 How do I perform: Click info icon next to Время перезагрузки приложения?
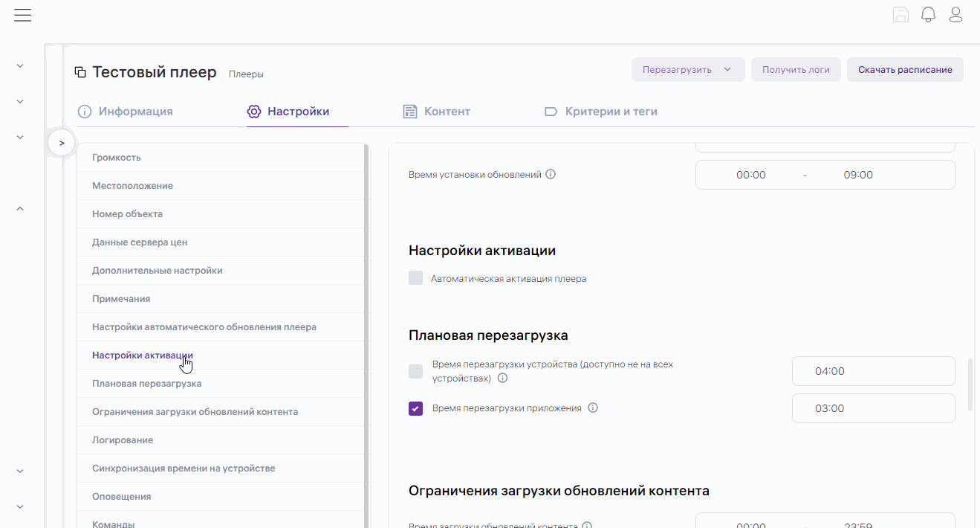(593, 408)
